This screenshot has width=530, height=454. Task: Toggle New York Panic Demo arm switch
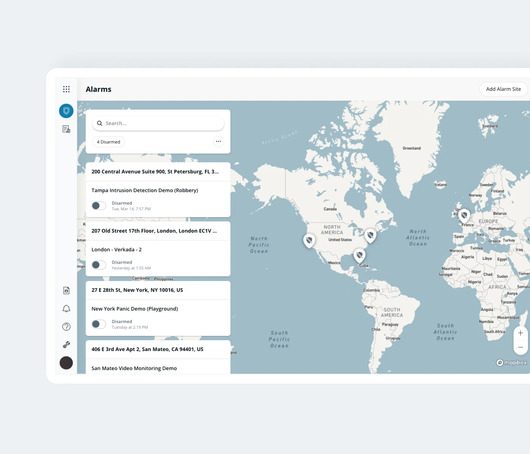99,324
